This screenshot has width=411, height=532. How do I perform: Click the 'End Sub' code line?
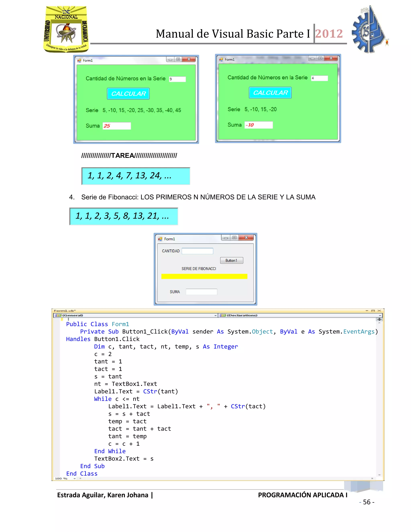point(93,466)
